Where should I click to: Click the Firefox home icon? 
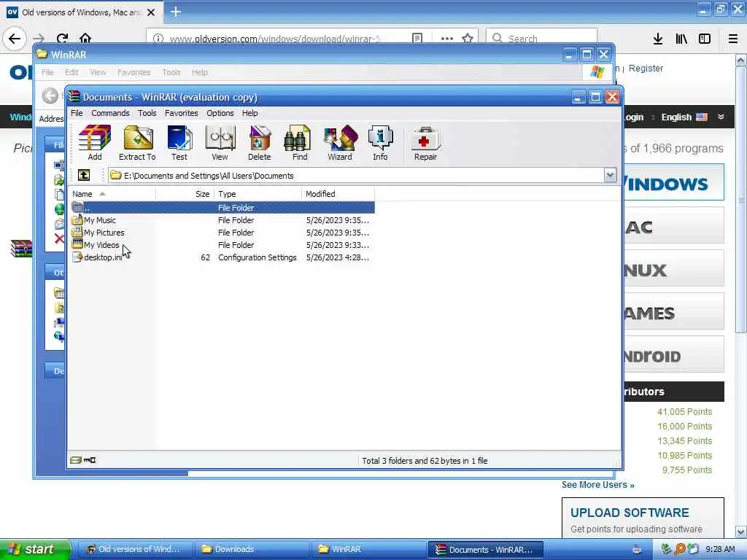coord(85,39)
